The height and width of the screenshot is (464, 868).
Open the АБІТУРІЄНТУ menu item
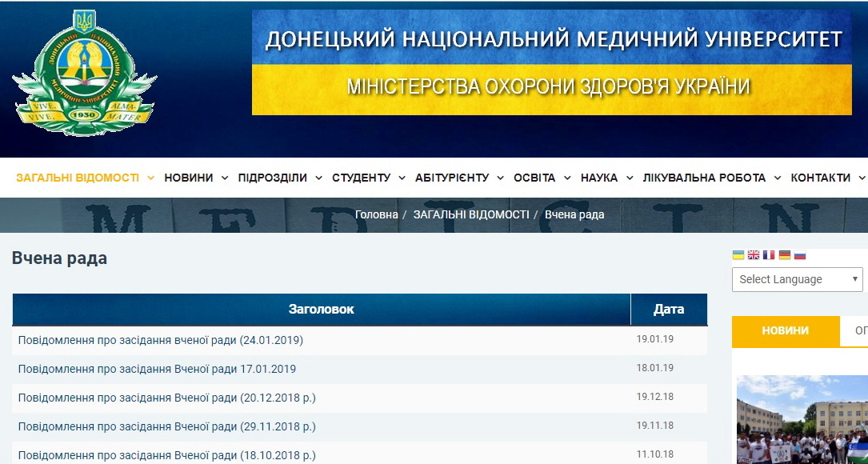click(x=452, y=178)
